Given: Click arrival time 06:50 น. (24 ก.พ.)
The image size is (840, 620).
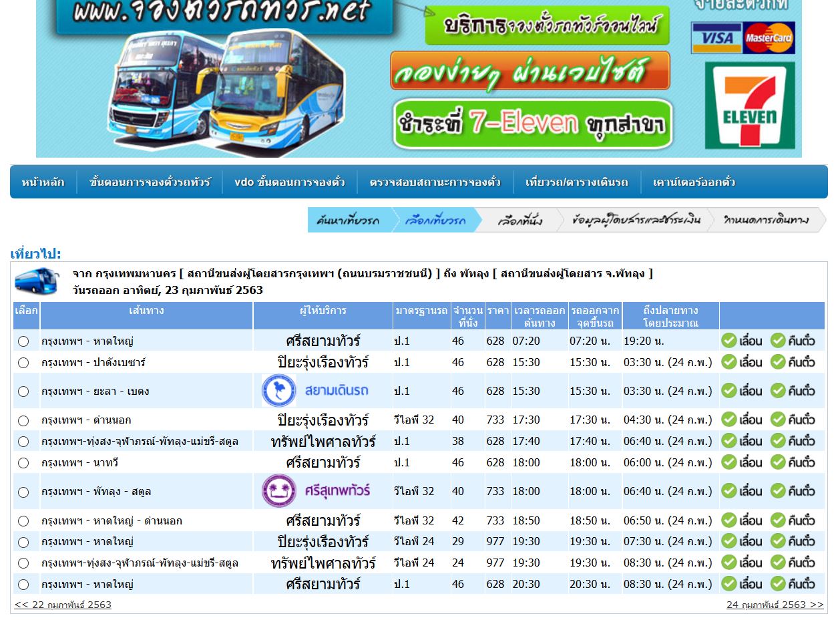Looking at the screenshot, I should [668, 521].
